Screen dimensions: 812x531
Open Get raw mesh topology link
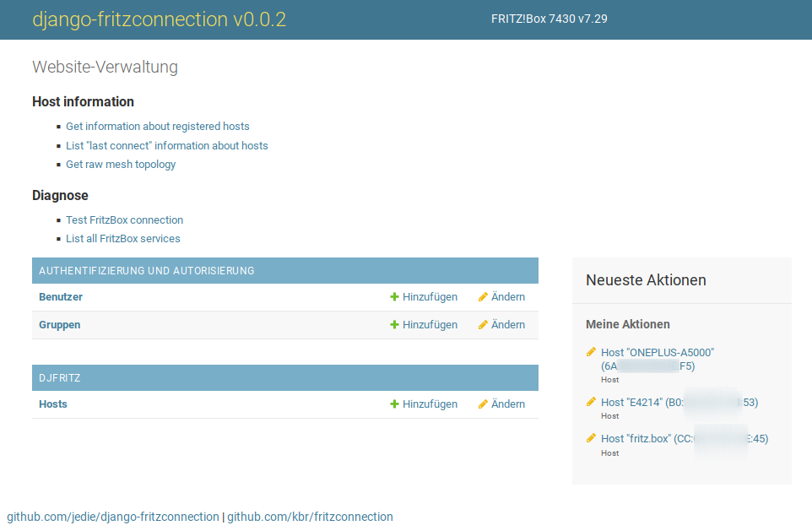pyautogui.click(x=121, y=165)
